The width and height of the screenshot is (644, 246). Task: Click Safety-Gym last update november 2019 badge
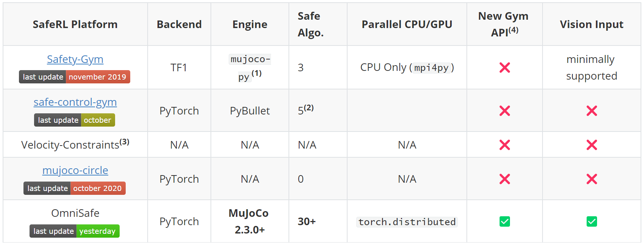pos(75,77)
